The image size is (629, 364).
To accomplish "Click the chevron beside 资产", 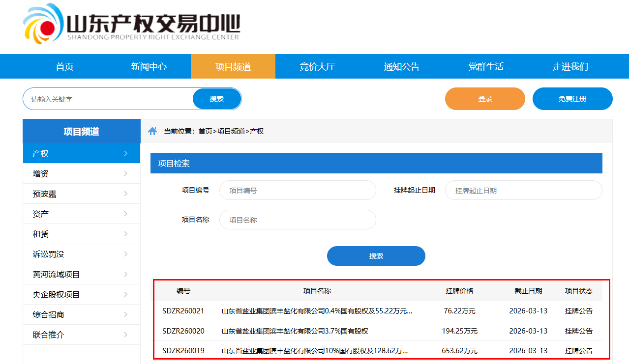I will tap(125, 214).
